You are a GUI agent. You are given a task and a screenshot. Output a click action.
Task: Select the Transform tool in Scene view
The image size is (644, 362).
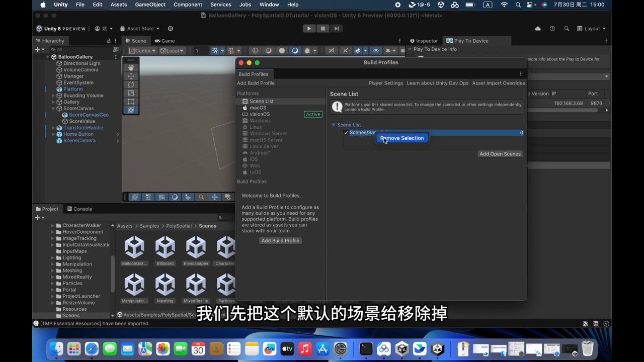131,110
